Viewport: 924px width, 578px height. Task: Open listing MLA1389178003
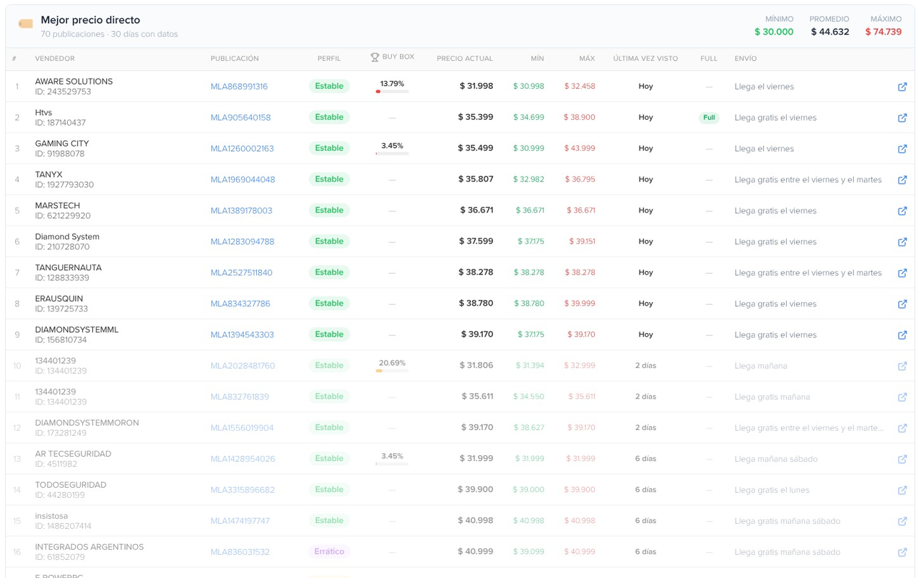pyautogui.click(x=242, y=211)
